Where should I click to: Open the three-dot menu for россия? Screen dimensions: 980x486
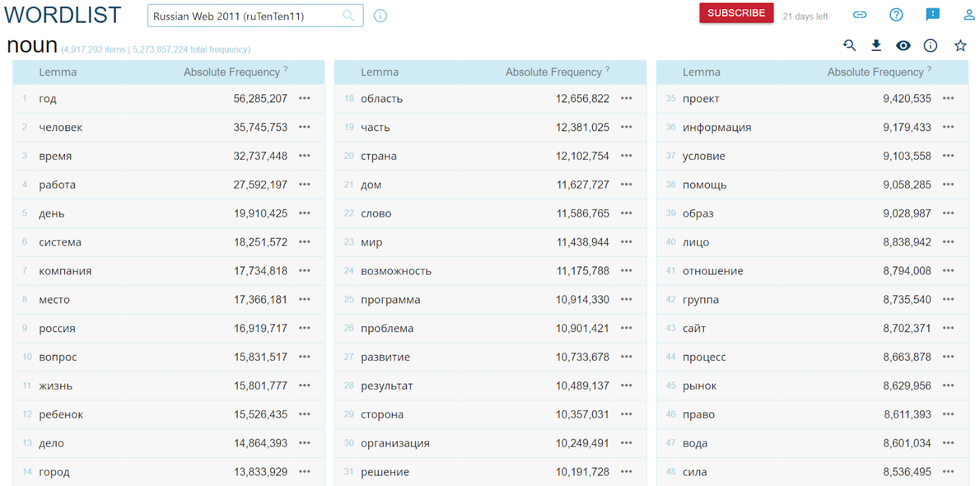coord(304,328)
